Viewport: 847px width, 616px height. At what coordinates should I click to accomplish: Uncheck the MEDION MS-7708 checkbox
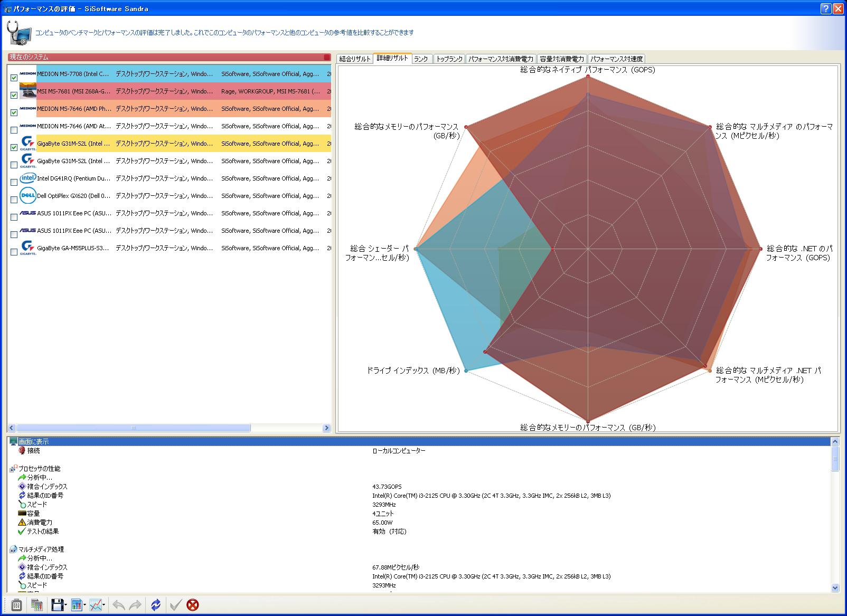point(14,78)
